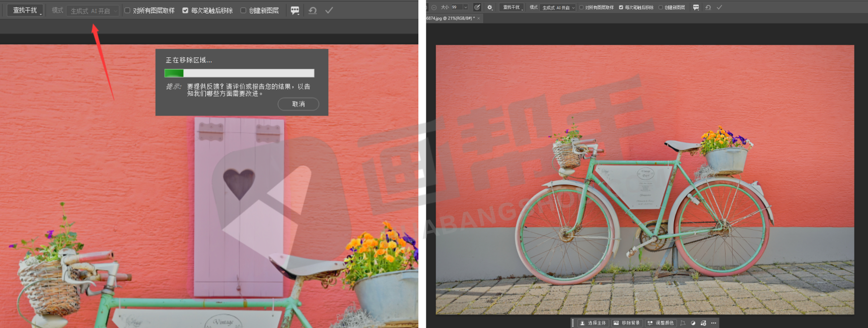Toggle the pressure-for-size target icon

(477, 8)
